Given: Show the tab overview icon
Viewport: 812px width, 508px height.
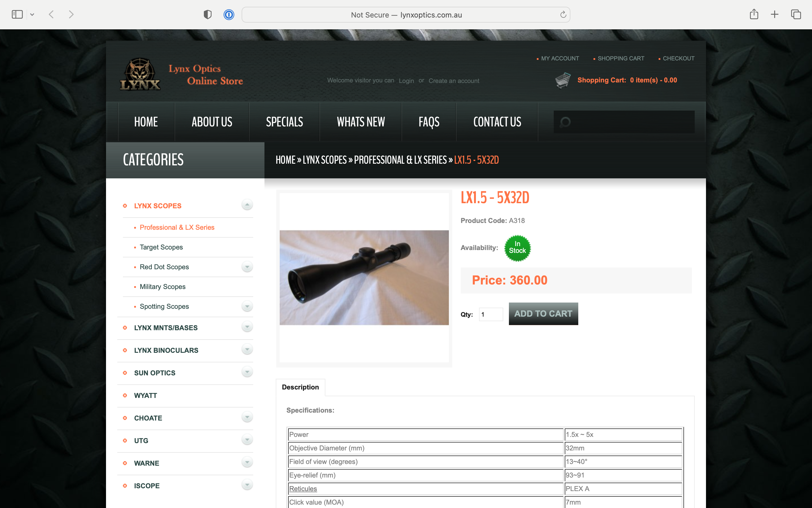Looking at the screenshot, I should tap(796, 14).
